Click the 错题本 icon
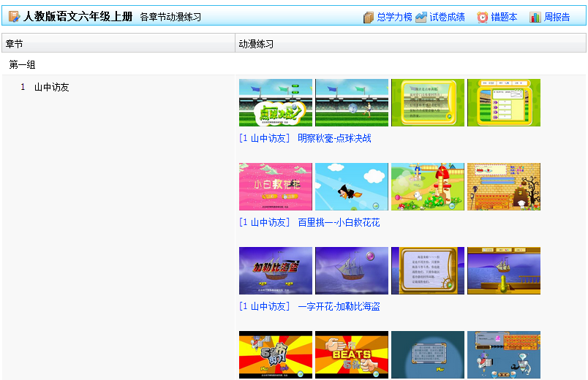 tap(483, 18)
